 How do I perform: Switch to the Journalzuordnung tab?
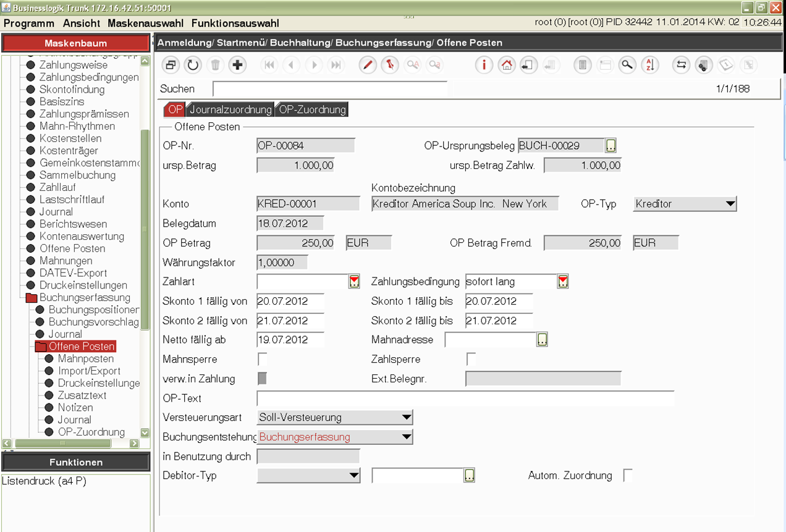pos(230,109)
